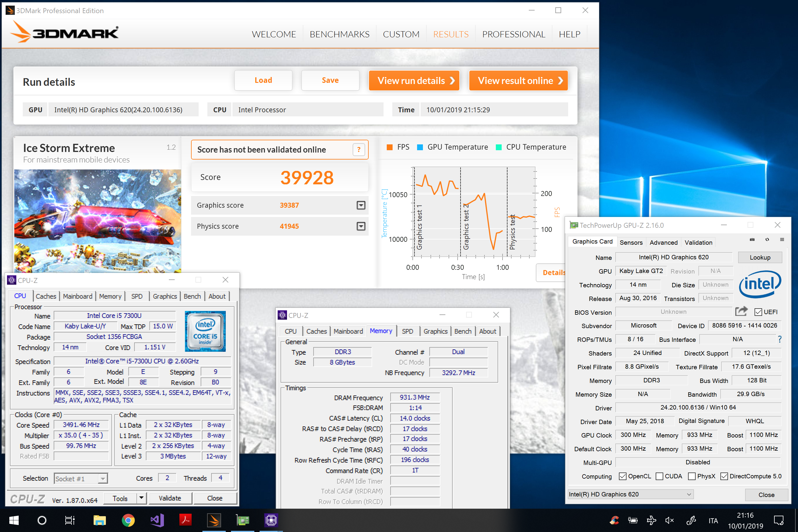Click the muted volume icon in system tray
Screen dimensions: 798x532
(x=670, y=520)
